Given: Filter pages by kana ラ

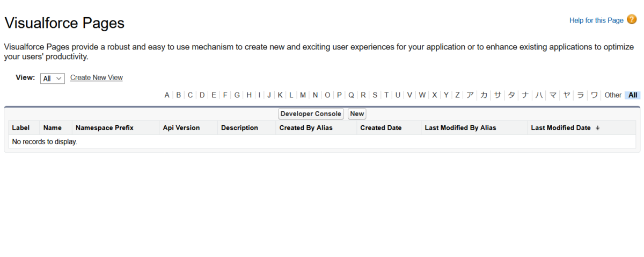Looking at the screenshot, I should tap(580, 95).
